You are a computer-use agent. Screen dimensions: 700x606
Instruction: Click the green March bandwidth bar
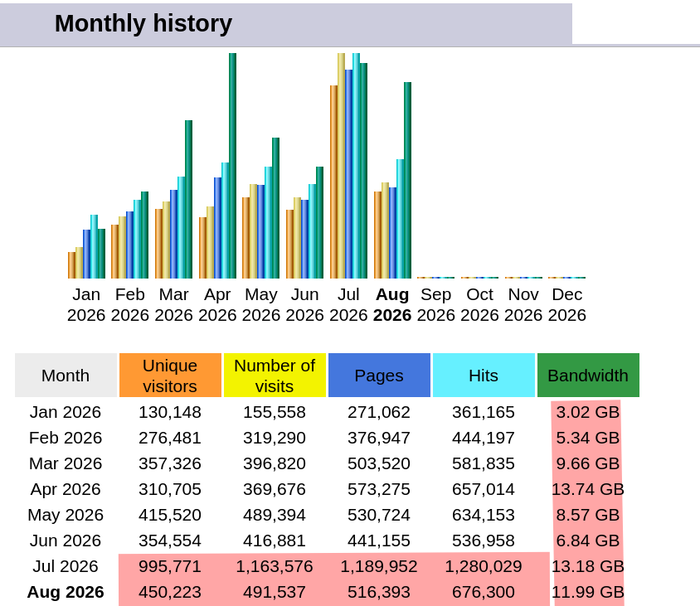pos(189,199)
